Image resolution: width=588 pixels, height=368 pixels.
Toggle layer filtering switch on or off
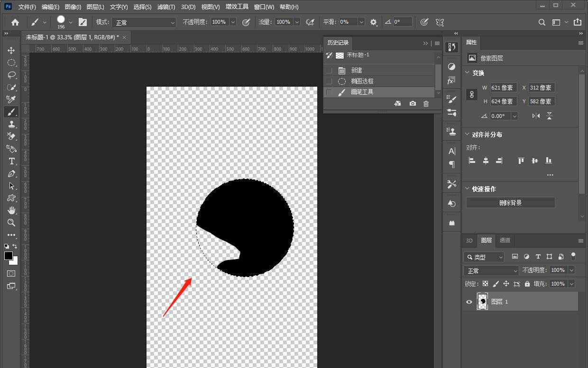click(573, 256)
